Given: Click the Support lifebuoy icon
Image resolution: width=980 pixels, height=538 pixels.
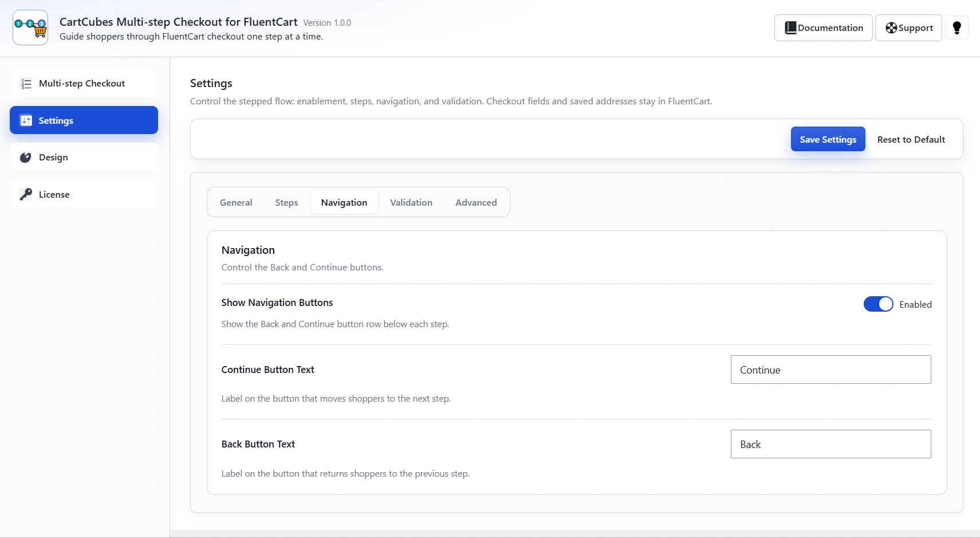Looking at the screenshot, I should 891,28.
